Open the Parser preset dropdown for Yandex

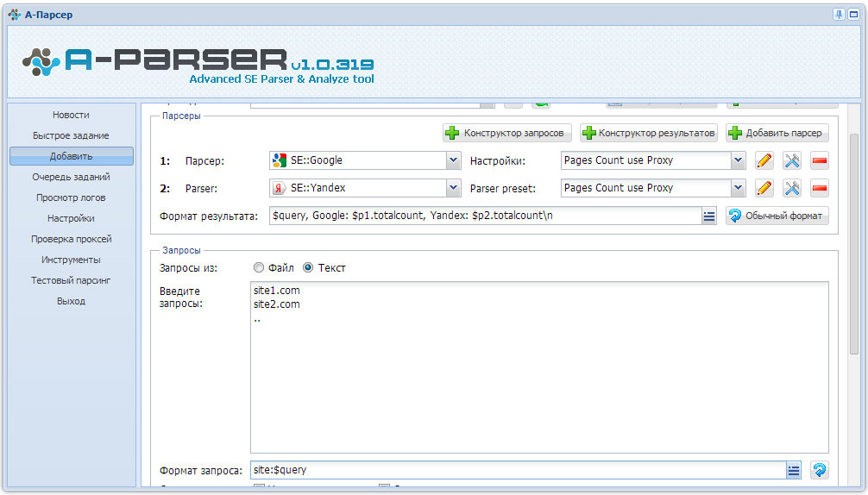738,188
